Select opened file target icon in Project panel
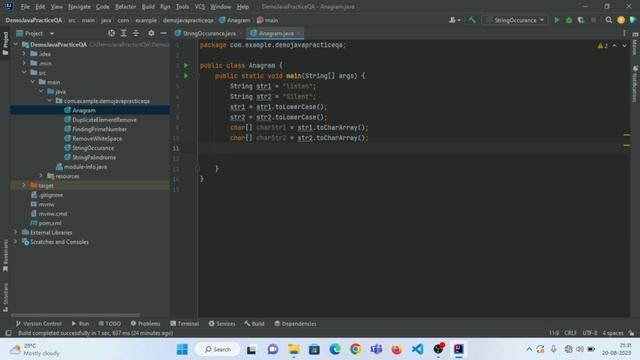The height and width of the screenshot is (360, 640). click(x=111, y=33)
